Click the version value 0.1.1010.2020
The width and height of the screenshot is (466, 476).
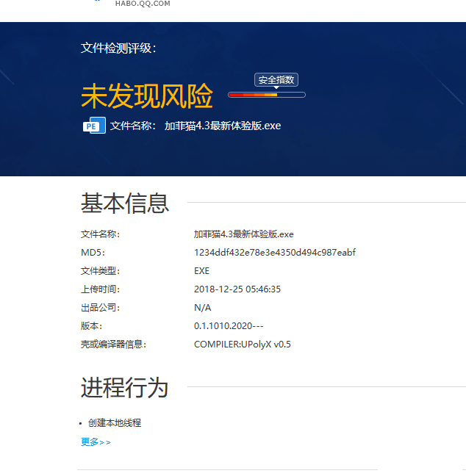tap(229, 326)
